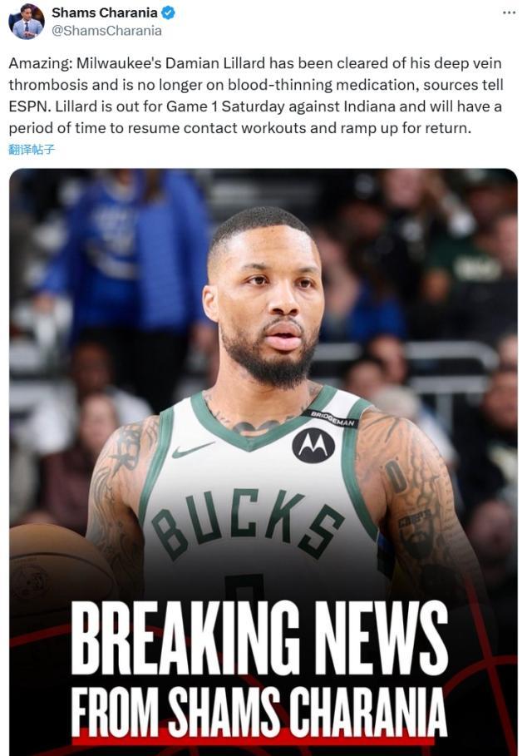The image size is (532, 756).
Task: Click the FROM SHAMS CHARANIA caption
Action: [x=259, y=711]
